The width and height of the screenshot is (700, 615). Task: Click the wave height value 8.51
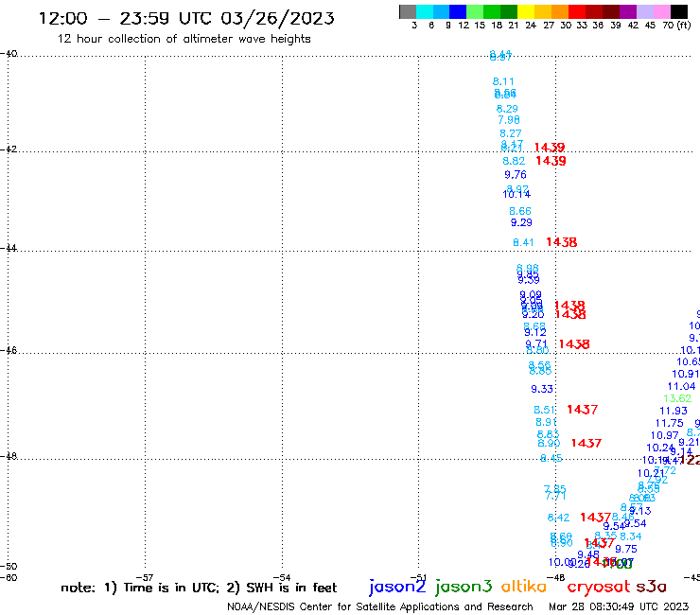coord(544,410)
